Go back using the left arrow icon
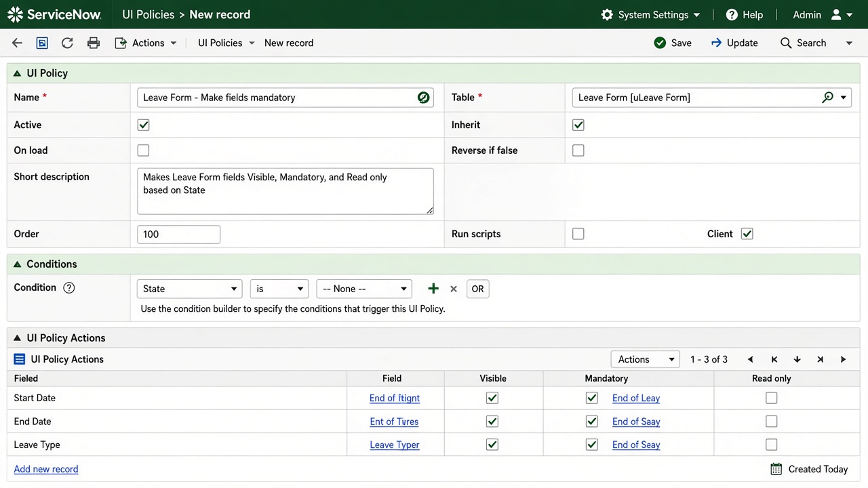Viewport: 868px width, 488px height. pos(17,43)
